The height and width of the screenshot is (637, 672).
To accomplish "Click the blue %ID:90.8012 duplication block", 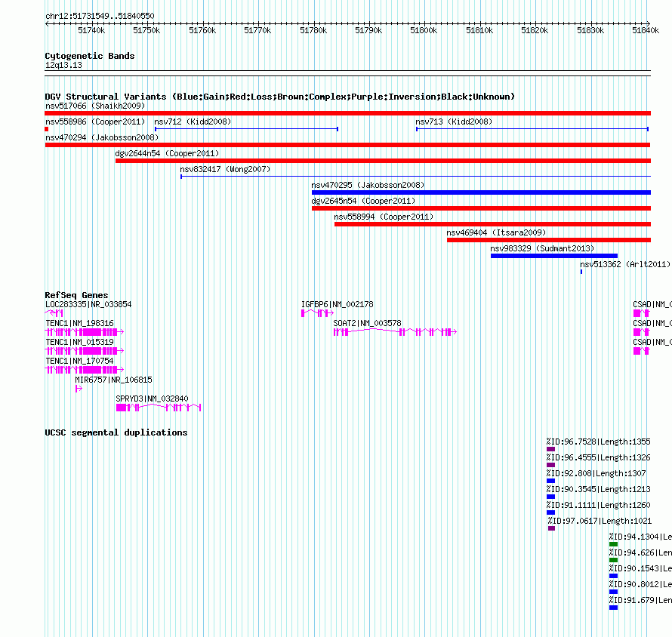I will [614, 592].
